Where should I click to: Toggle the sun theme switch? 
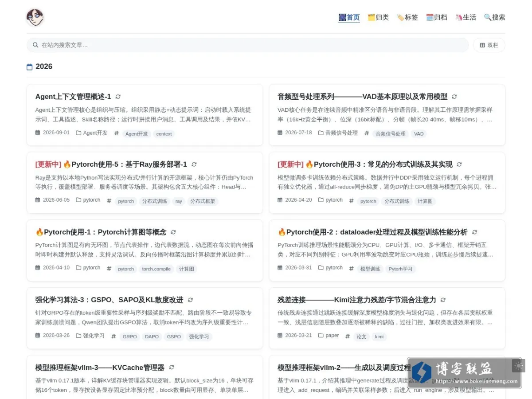(x=518, y=365)
